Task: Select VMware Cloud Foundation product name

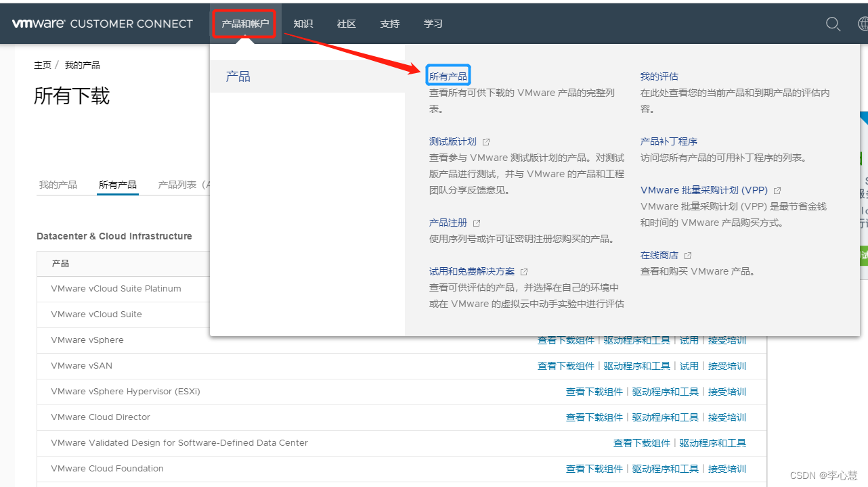Action: (107, 469)
